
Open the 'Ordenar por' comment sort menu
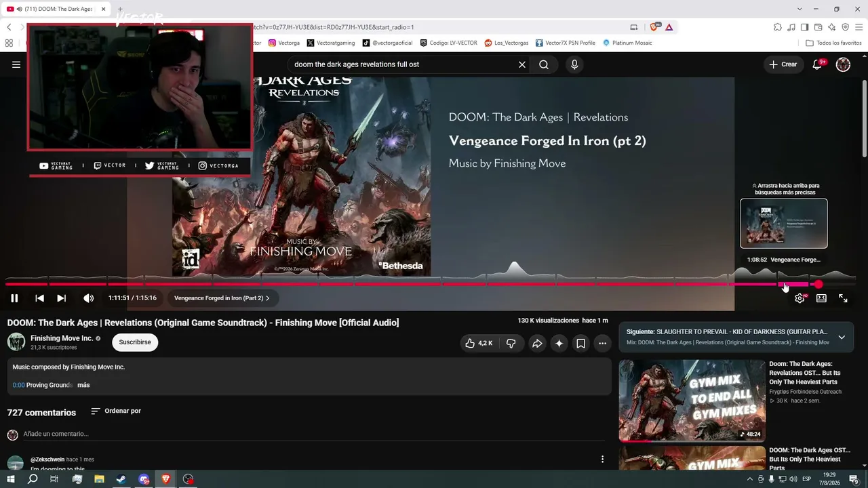[116, 411]
